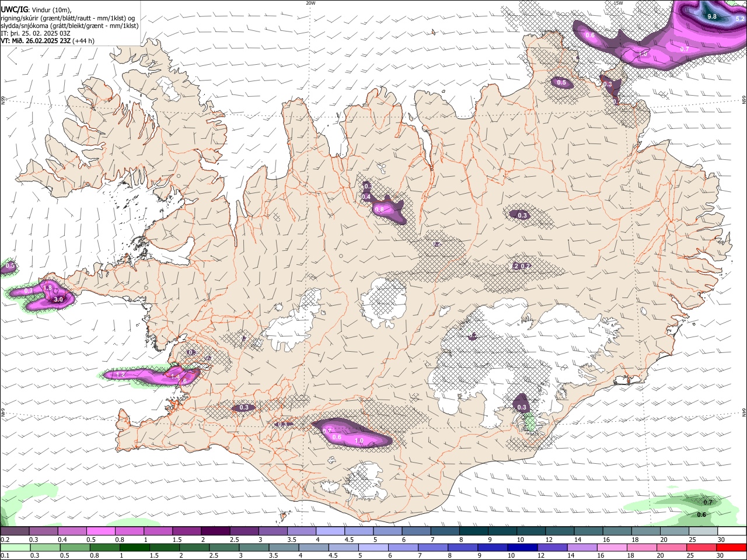
Task: Click the 'rigning/skúrir' legend description line
Action: click(x=68, y=17)
